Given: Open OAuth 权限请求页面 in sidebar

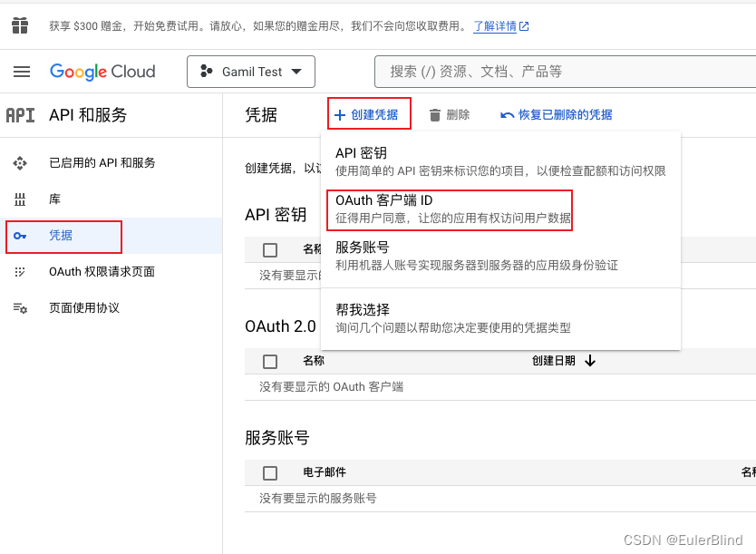Looking at the screenshot, I should coord(111,272).
